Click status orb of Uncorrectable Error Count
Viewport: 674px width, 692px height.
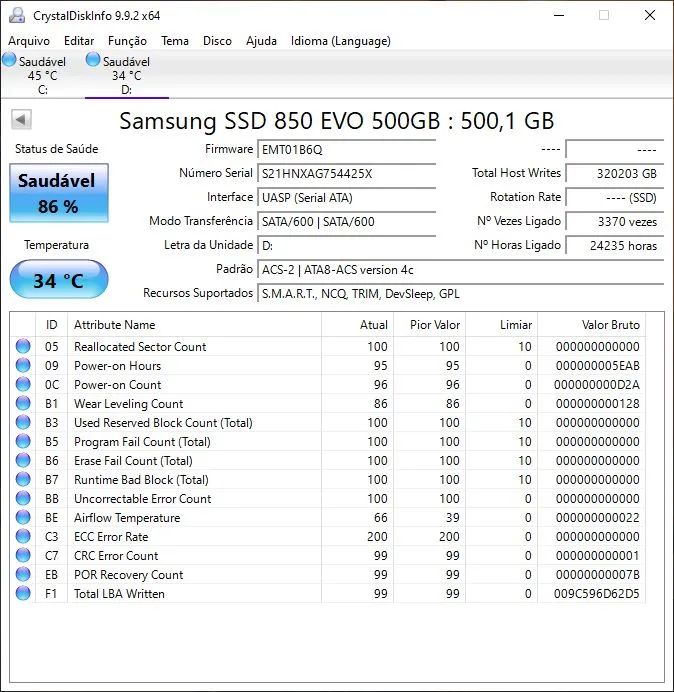tap(23, 498)
